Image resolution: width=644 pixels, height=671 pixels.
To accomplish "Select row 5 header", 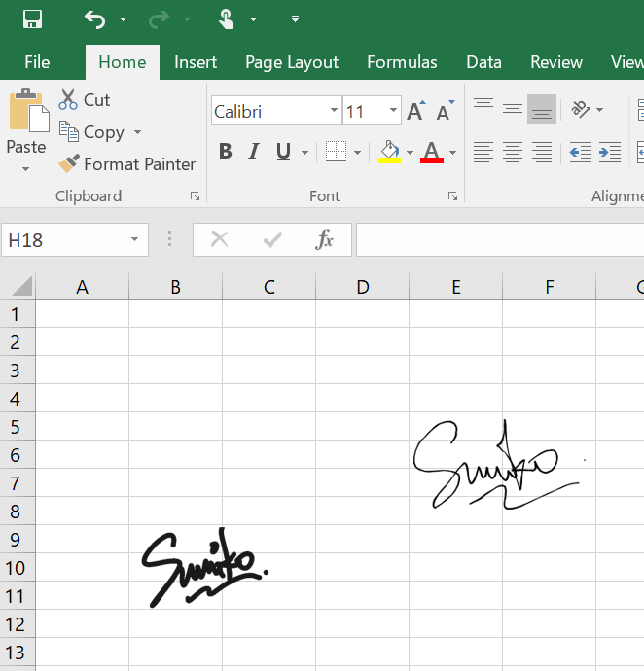I will (18, 427).
